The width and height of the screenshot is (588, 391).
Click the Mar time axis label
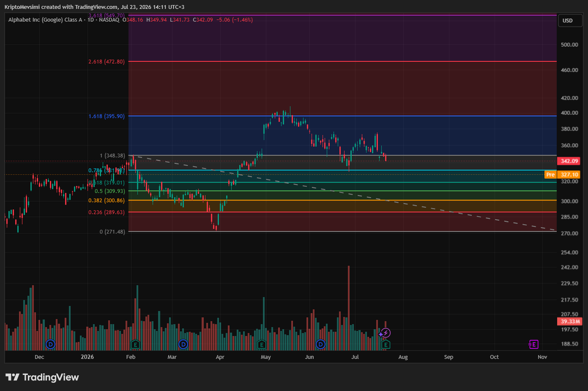[171, 357]
